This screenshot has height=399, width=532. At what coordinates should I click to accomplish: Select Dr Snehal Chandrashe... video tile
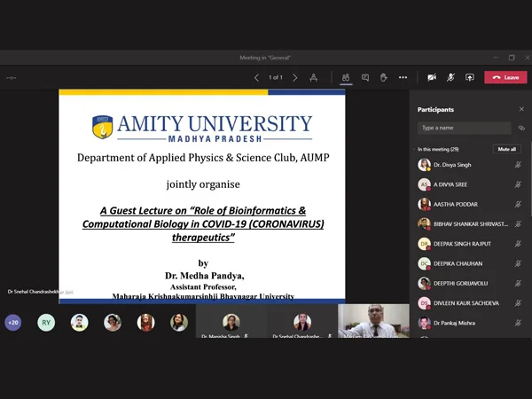302,321
